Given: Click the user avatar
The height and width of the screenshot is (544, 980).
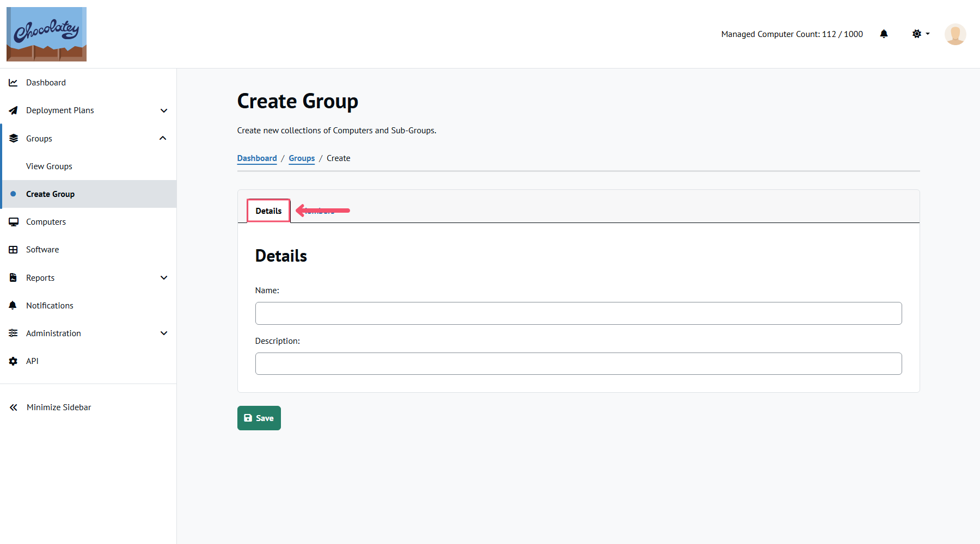Looking at the screenshot, I should click(955, 34).
